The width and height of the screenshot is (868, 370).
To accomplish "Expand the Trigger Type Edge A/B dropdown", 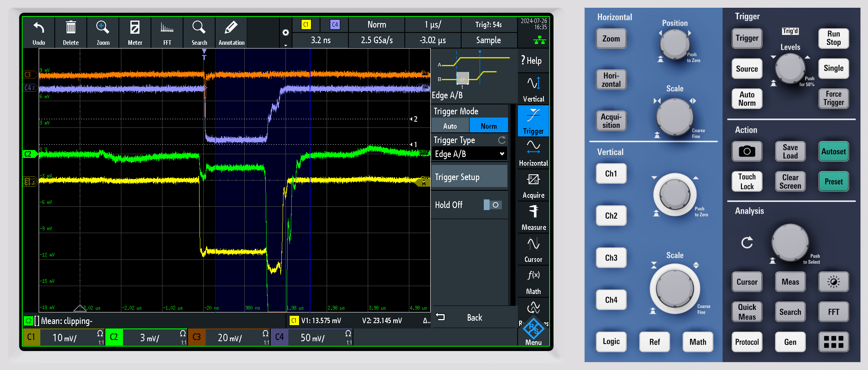I will 469,154.
